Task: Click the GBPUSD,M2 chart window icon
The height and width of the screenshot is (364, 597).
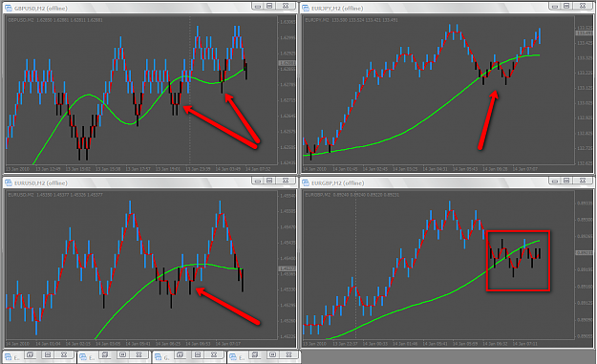Action: [x=9, y=8]
